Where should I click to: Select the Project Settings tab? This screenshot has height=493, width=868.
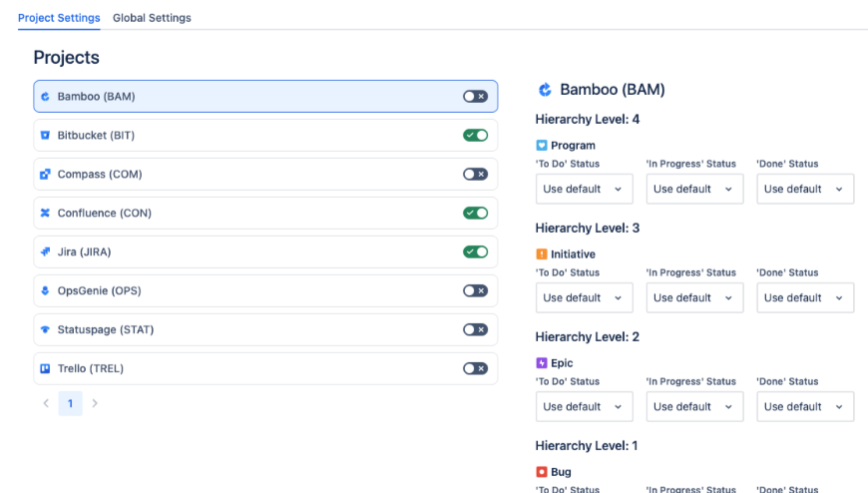tap(59, 18)
